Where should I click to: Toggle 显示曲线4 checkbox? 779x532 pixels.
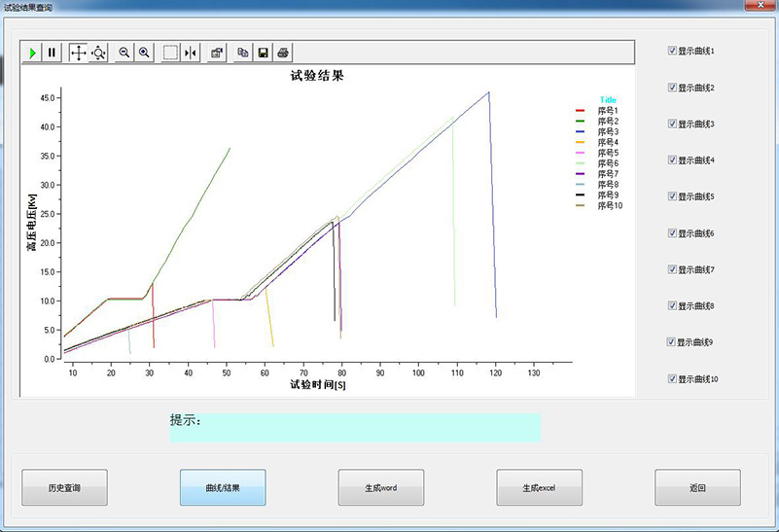672,160
